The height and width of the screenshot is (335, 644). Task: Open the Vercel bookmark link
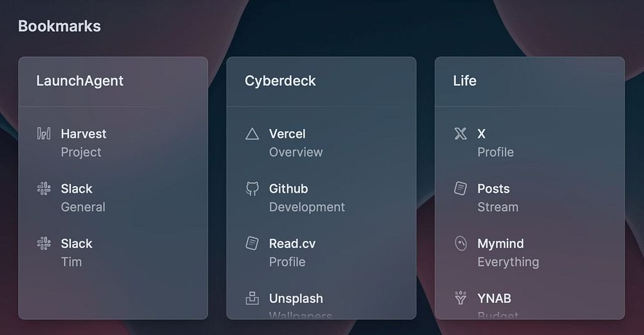287,134
